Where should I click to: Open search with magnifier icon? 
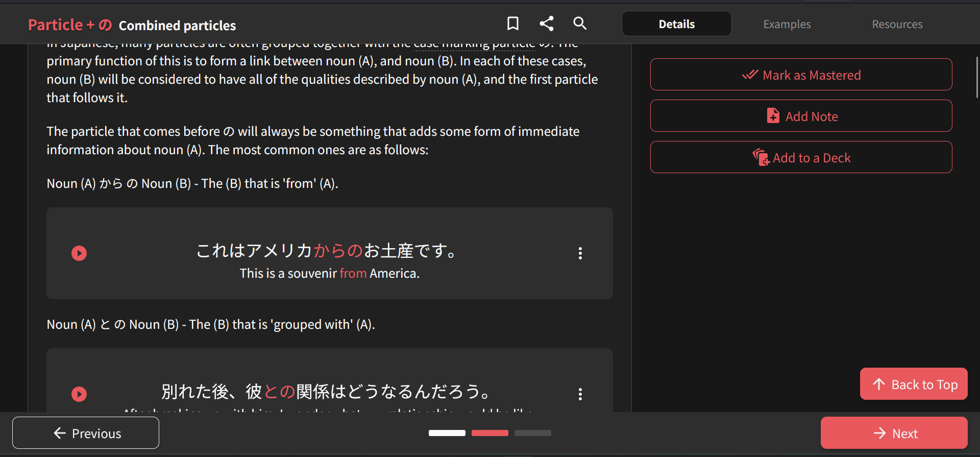click(580, 23)
